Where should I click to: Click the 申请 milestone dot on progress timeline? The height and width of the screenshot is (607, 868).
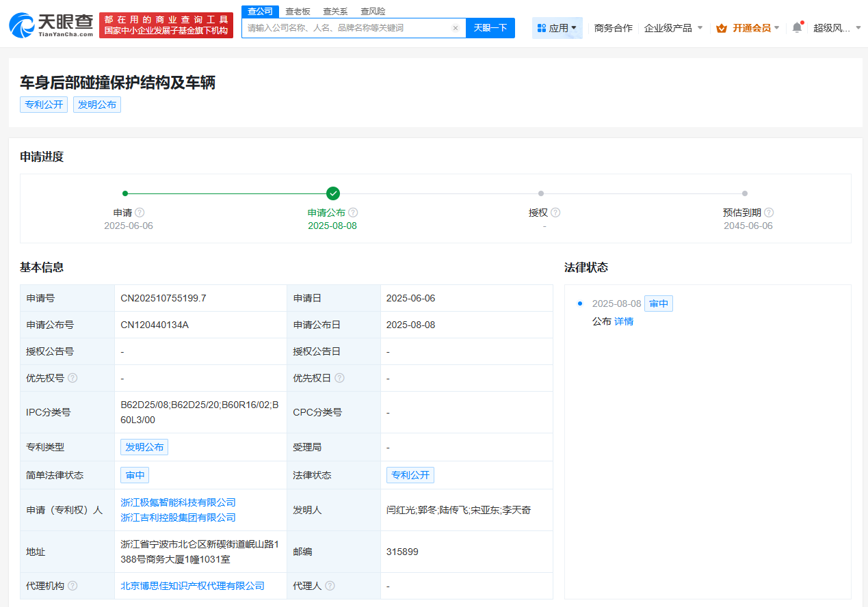(x=124, y=193)
